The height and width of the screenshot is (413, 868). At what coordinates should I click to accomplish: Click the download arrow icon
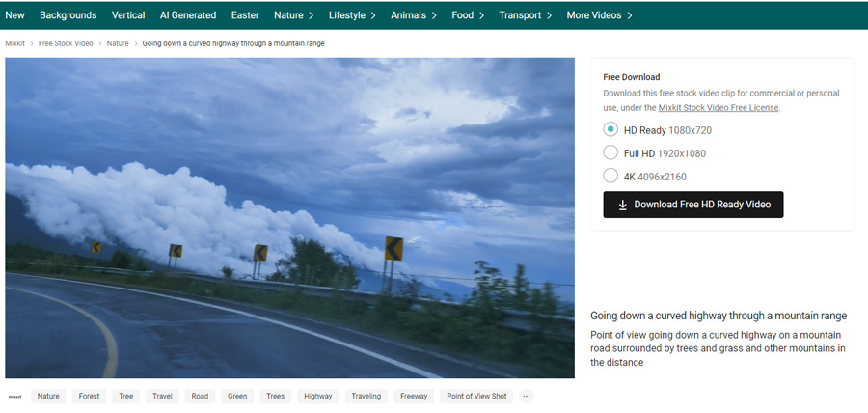click(x=623, y=205)
